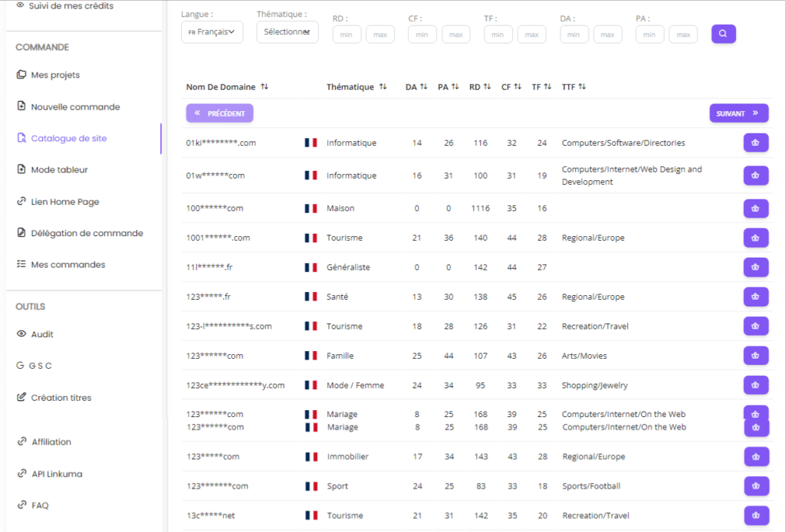This screenshot has width=785, height=532.
Task: Click basket icon for Santé row
Action: 755,297
